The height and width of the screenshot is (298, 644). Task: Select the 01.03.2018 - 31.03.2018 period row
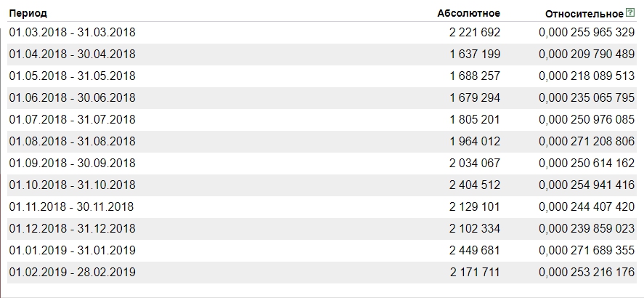(x=322, y=33)
